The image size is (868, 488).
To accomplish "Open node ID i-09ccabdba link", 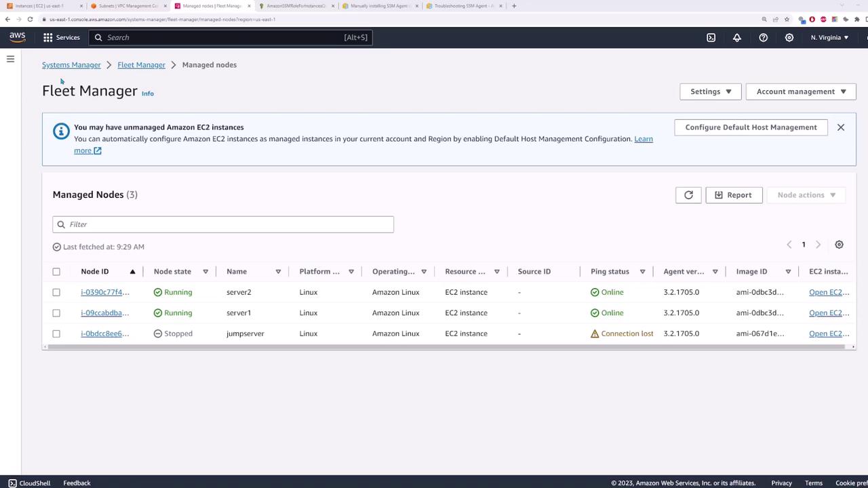I will 105,313.
